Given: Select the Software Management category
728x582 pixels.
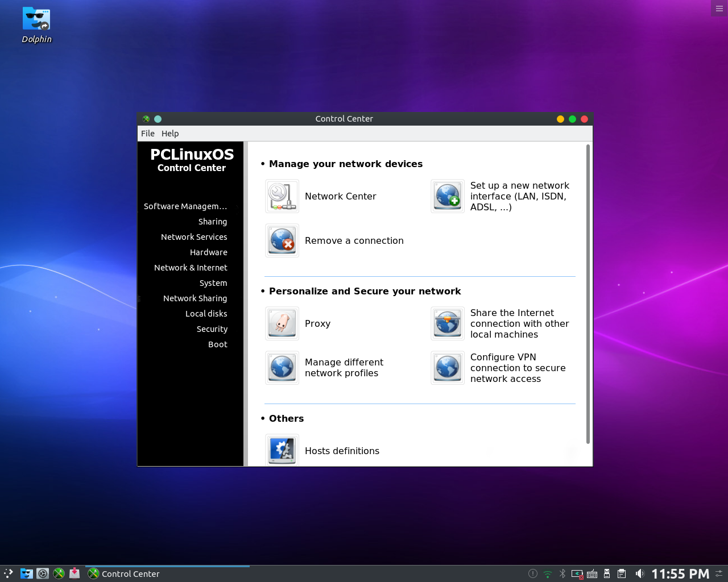Looking at the screenshot, I should pos(185,206).
